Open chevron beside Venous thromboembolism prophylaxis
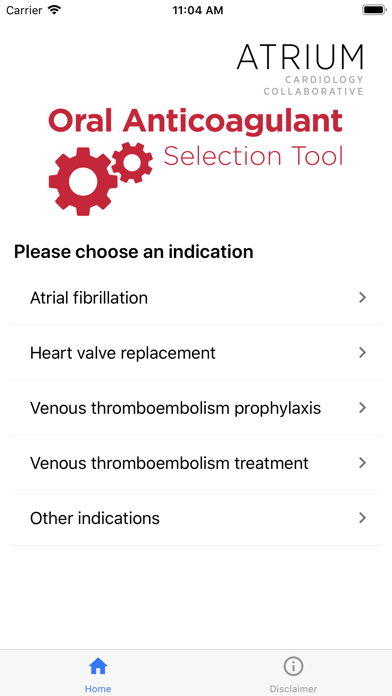Image resolution: width=392 pixels, height=696 pixels. tap(363, 407)
